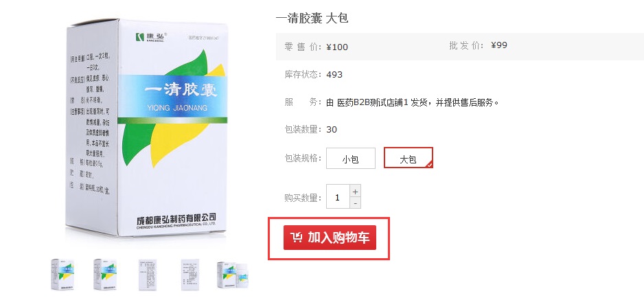The width and height of the screenshot is (644, 298).
Task: Click the product title 一清胶囊 大包
Action: pyautogui.click(x=312, y=19)
